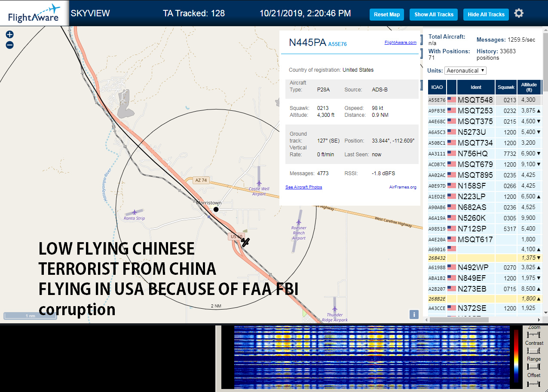Click the A55E76 ICAO code link
Screen dimensions: 548x392
[x=337, y=44]
